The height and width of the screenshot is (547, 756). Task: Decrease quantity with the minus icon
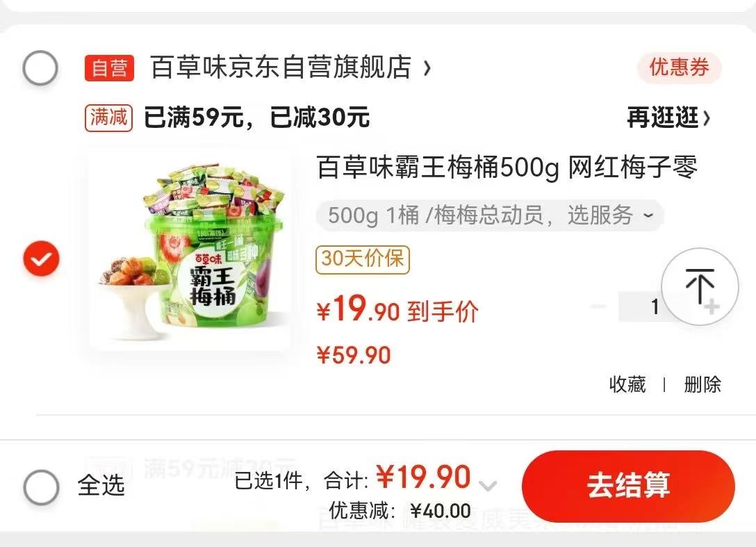click(x=598, y=307)
